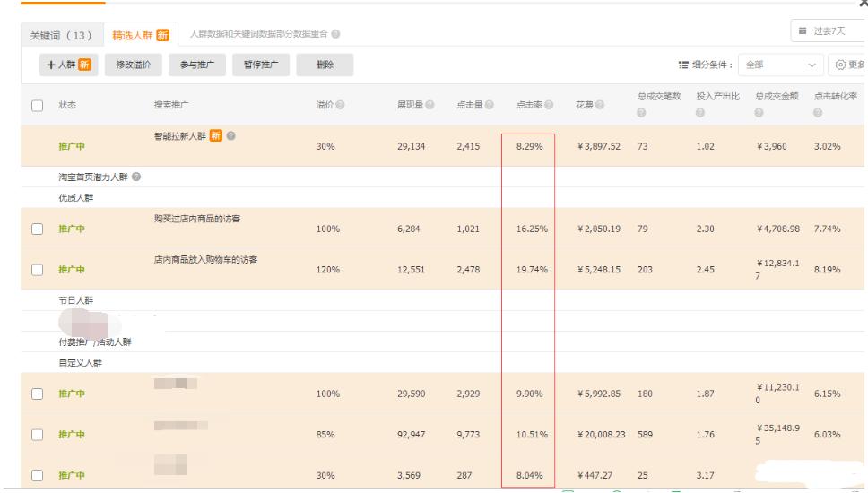This screenshot has width=868, height=493.
Task: Click the 7.74% conversion rate cell
Action: pos(827,229)
